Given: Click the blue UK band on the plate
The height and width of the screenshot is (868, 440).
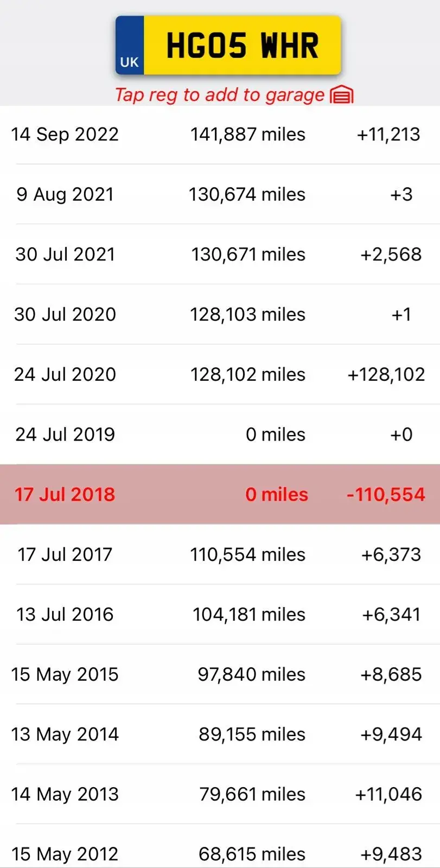Looking at the screenshot, I should (130, 45).
